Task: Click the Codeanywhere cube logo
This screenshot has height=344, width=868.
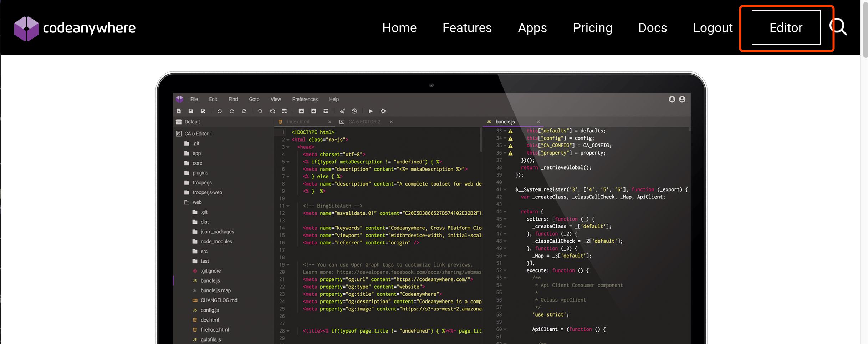Action: [x=26, y=29]
